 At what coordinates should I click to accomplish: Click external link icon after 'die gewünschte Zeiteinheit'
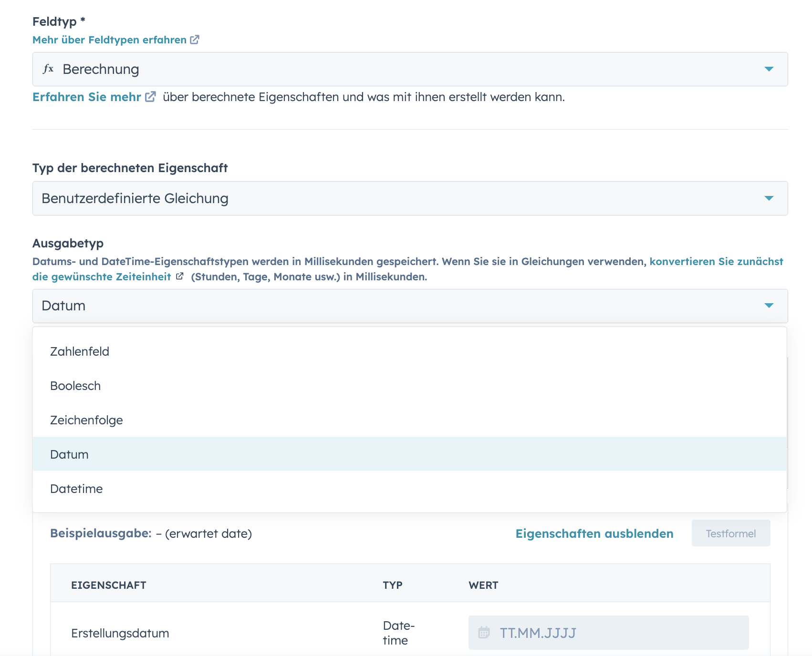tap(180, 276)
